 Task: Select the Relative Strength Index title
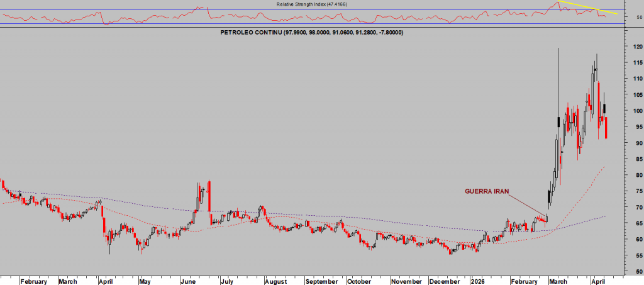pos(312,4)
